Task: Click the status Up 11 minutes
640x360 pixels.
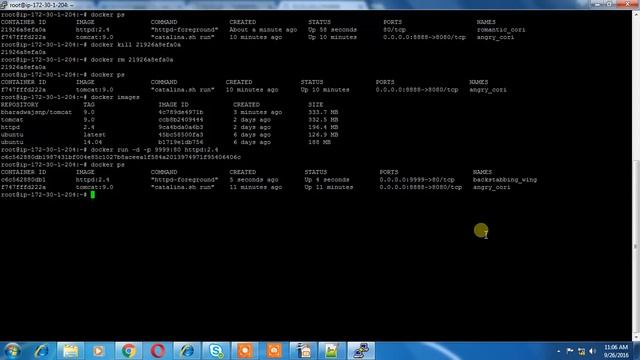Action: click(329, 187)
